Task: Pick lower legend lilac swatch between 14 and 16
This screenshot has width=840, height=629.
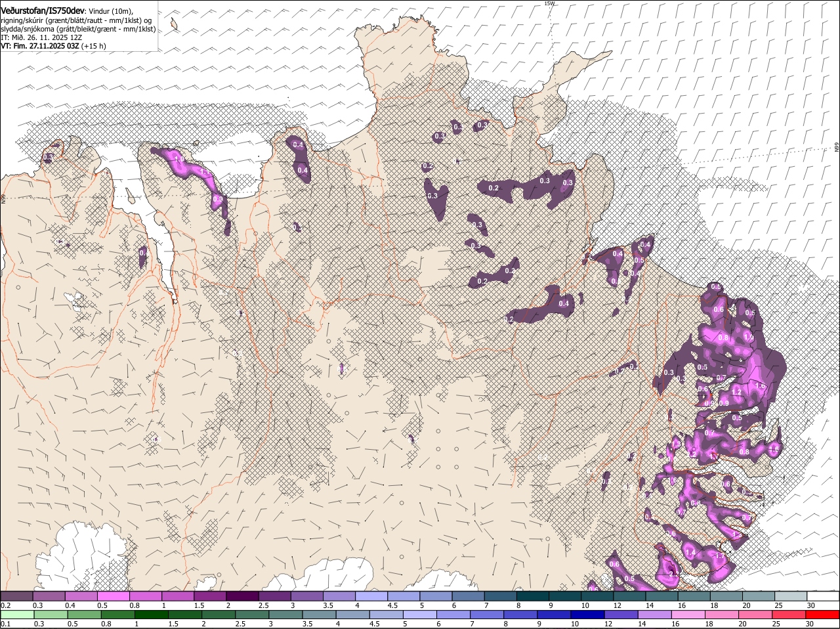Action: [655, 615]
